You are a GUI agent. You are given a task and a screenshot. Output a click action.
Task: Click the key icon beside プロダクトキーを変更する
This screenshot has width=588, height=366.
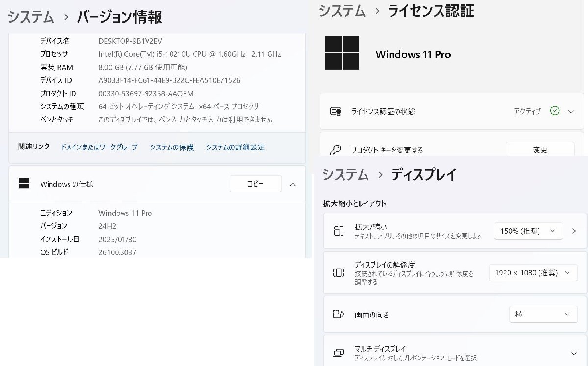336,148
